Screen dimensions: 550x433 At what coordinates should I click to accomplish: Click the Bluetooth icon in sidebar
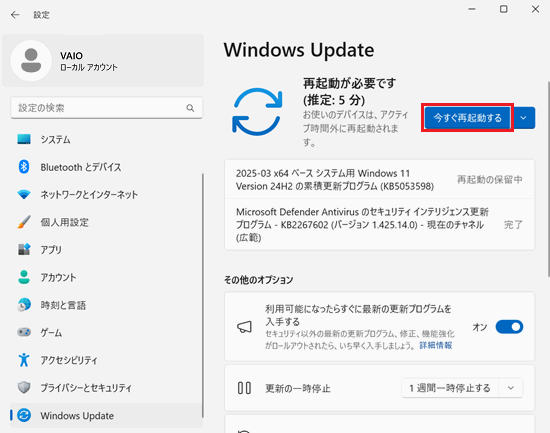24,167
